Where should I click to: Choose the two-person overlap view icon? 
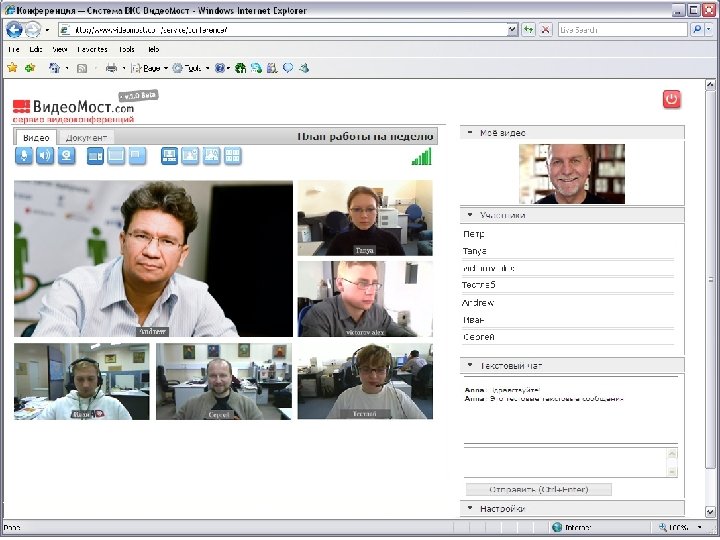211,156
